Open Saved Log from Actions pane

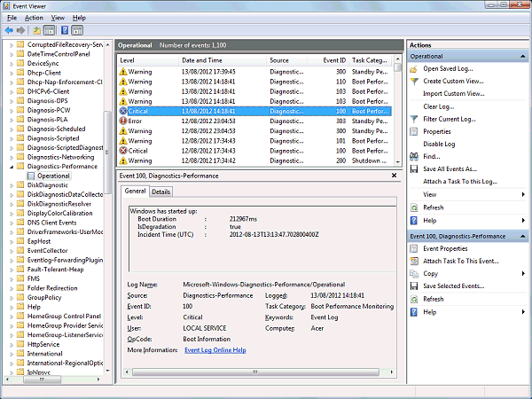[x=448, y=68]
